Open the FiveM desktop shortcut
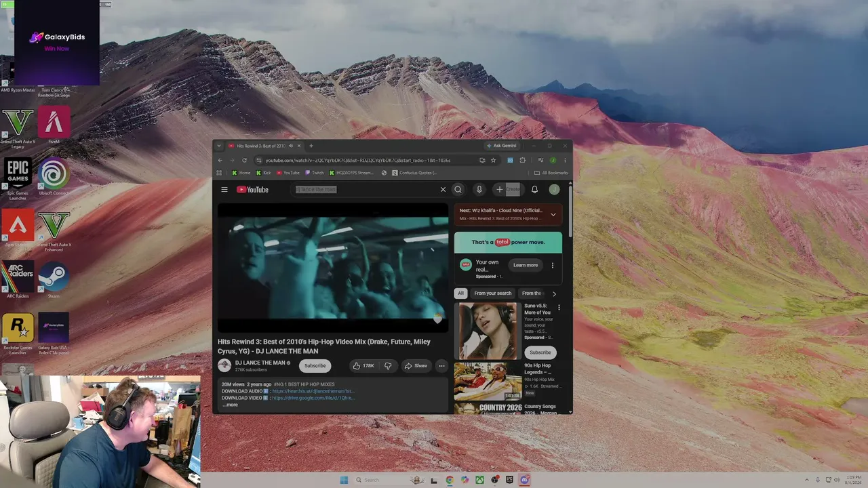Screen dimensions: 868x488 (54, 126)
